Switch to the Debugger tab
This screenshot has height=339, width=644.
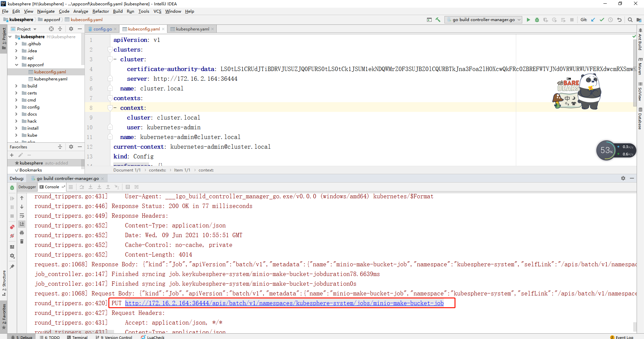27,187
